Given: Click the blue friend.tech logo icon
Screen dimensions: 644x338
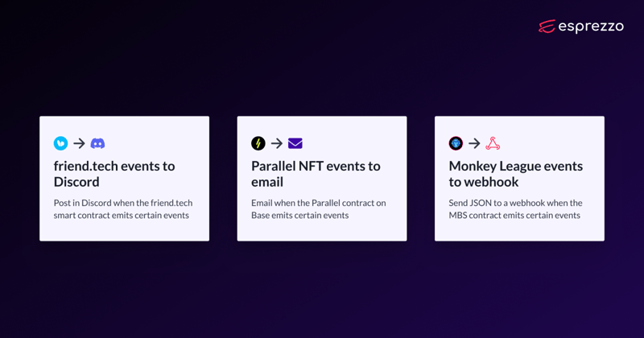Looking at the screenshot, I should point(61,143).
